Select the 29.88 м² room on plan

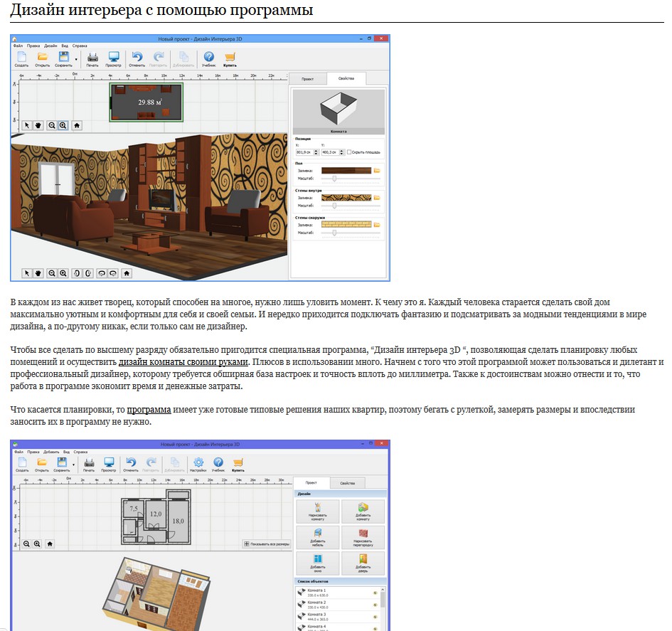pos(146,102)
